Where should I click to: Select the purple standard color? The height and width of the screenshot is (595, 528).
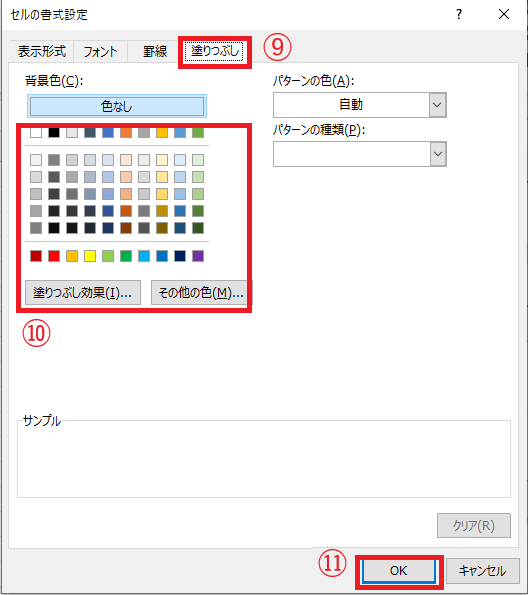[x=198, y=256]
